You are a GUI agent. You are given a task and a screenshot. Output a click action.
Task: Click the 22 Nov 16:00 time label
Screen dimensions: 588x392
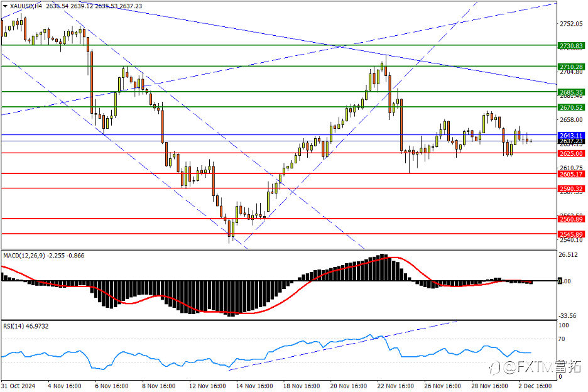coord(396,386)
